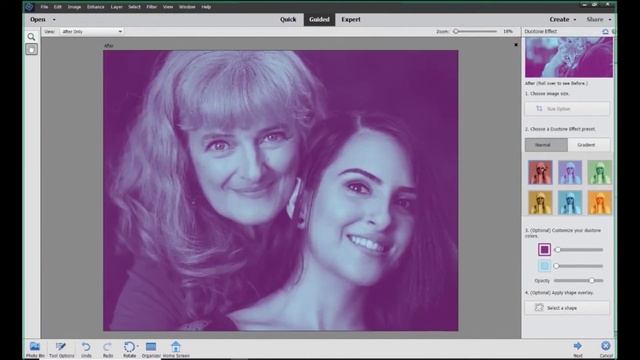Adjust the light blue color slider
Viewport: 640px width, 360px height.
tap(579, 266)
